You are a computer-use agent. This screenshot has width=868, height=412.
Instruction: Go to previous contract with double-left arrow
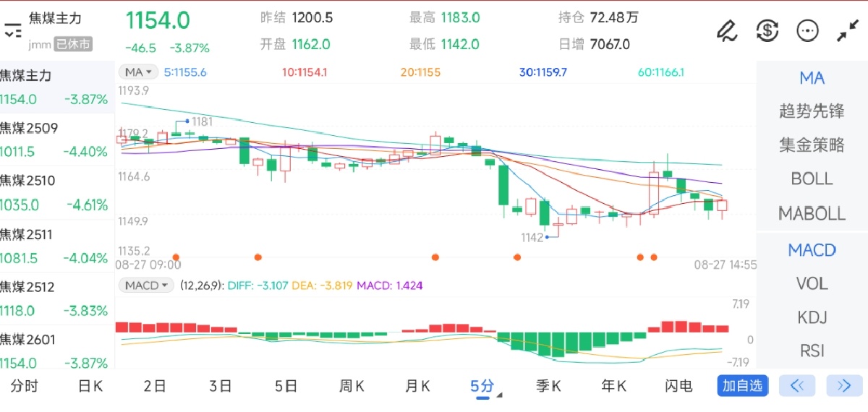pyautogui.click(x=797, y=385)
